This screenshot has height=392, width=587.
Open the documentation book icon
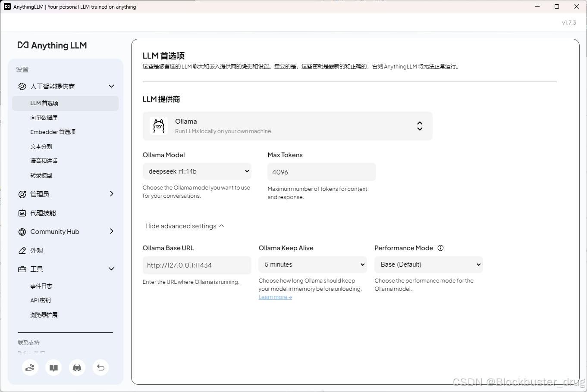tap(53, 367)
